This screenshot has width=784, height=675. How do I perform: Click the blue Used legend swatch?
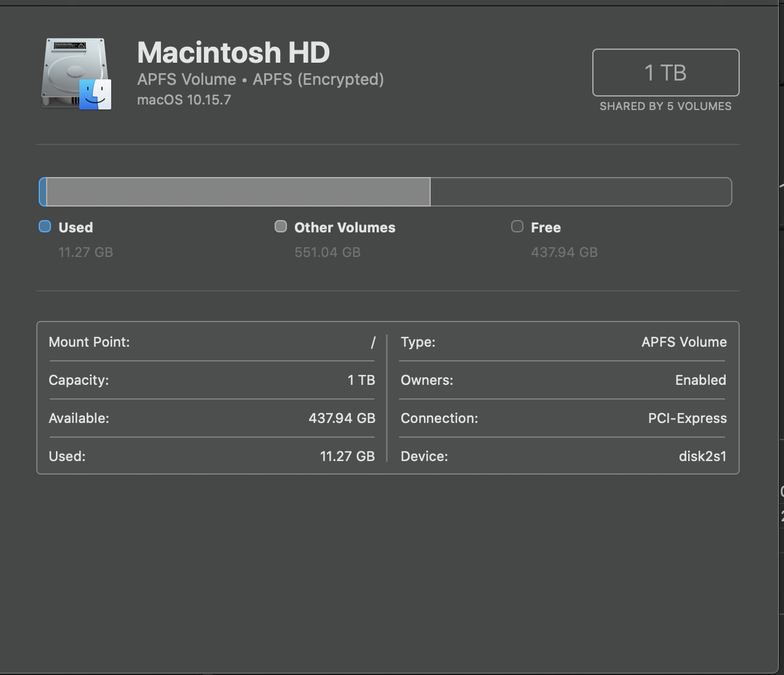(45, 226)
